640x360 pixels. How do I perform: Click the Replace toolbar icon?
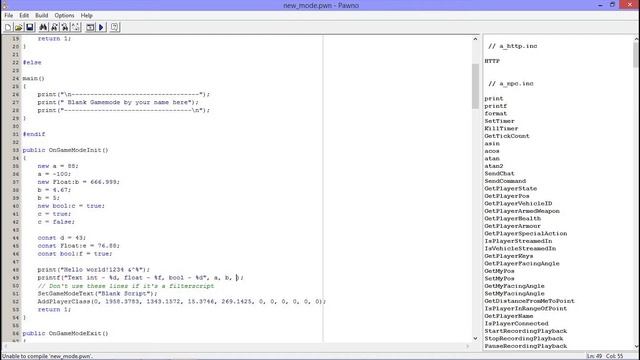[x=65, y=27]
